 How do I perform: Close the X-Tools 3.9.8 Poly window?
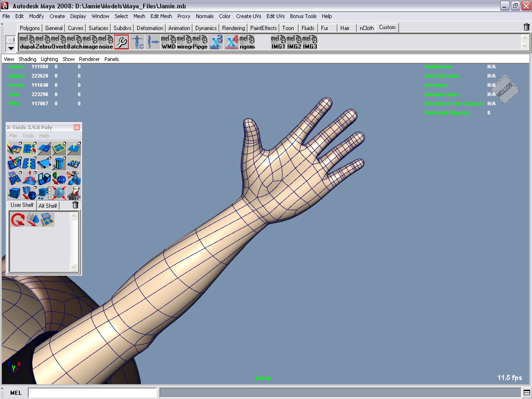(77, 127)
